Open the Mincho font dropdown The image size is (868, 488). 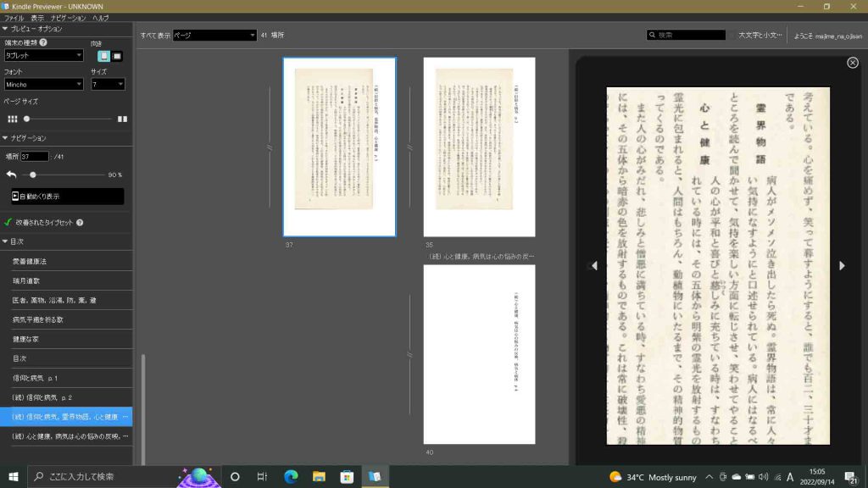coord(43,84)
